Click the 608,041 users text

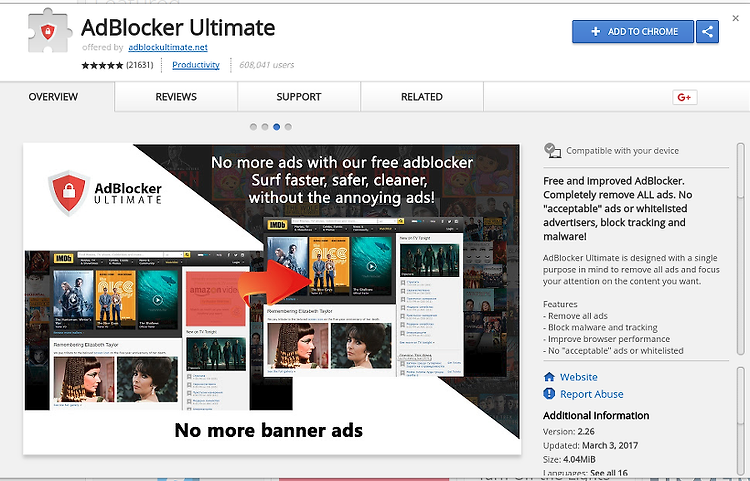point(266,65)
